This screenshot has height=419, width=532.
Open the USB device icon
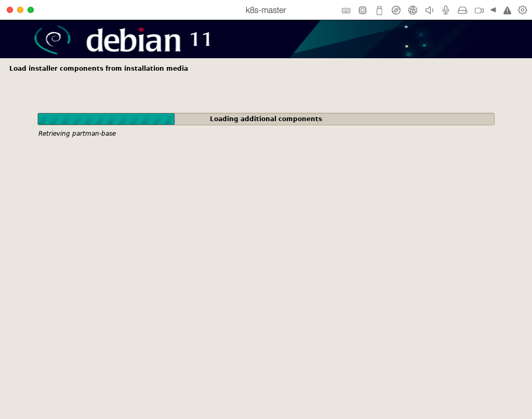tap(379, 10)
